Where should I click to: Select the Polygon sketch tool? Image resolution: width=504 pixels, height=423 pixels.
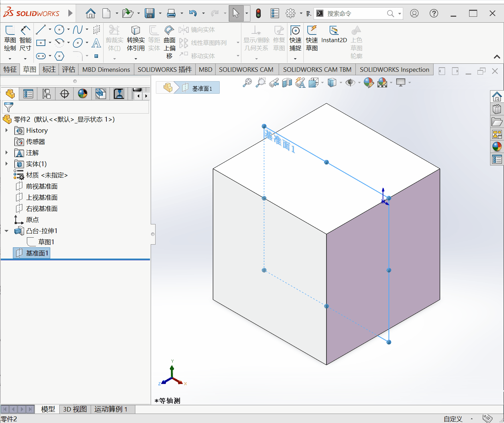pos(59,56)
